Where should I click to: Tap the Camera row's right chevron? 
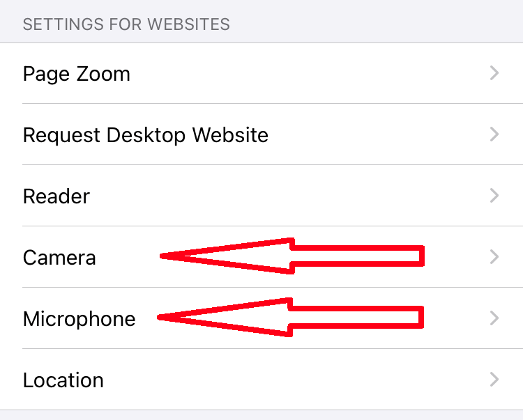tap(494, 257)
